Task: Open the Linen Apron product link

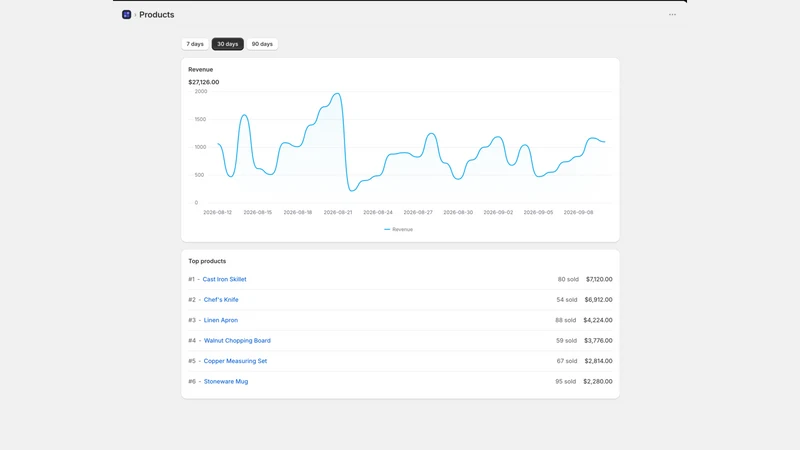Action: point(221,320)
